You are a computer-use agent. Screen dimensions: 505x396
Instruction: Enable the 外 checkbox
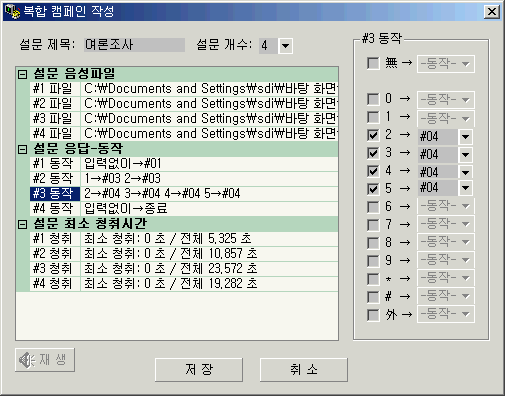coord(373,315)
